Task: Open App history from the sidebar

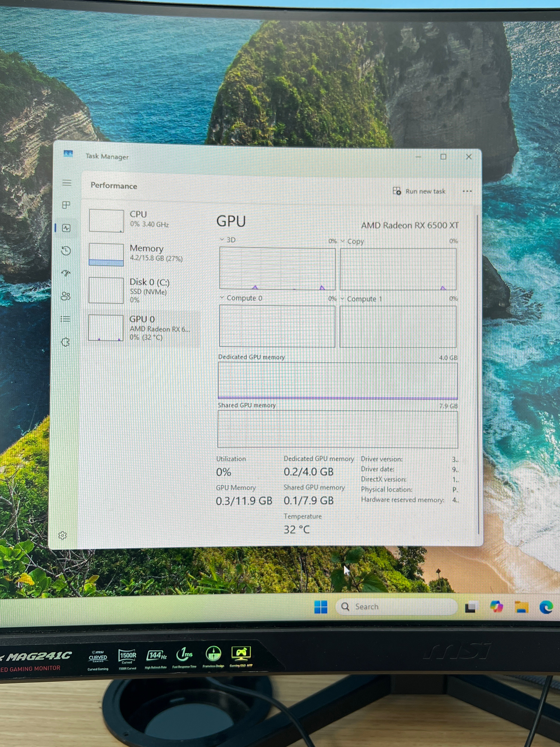Action: click(x=66, y=251)
